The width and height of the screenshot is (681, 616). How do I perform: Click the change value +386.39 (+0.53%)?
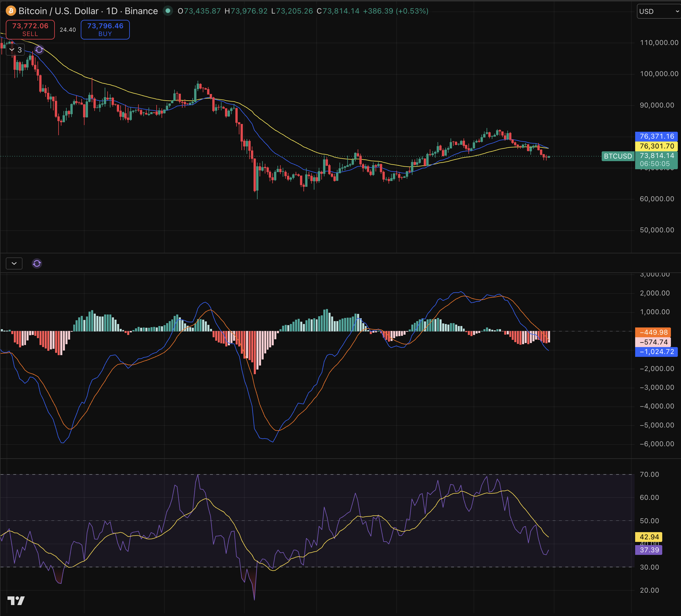pos(395,11)
